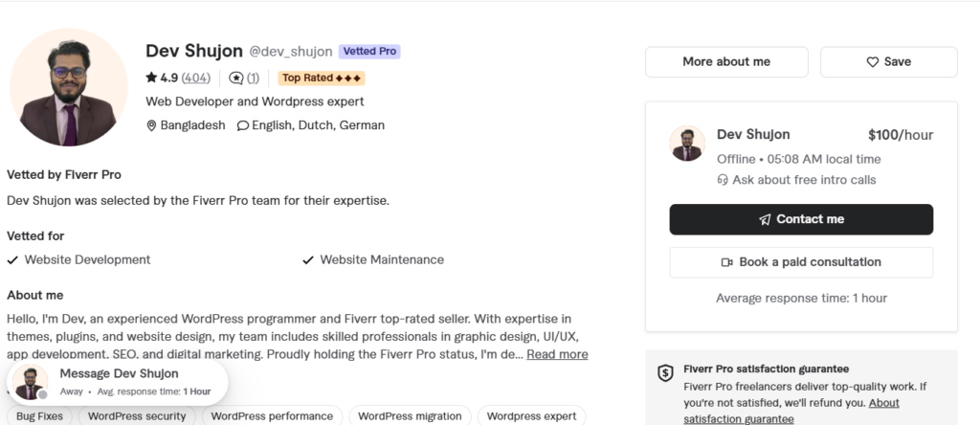Click the paper plane icon on Contact me

click(x=765, y=219)
